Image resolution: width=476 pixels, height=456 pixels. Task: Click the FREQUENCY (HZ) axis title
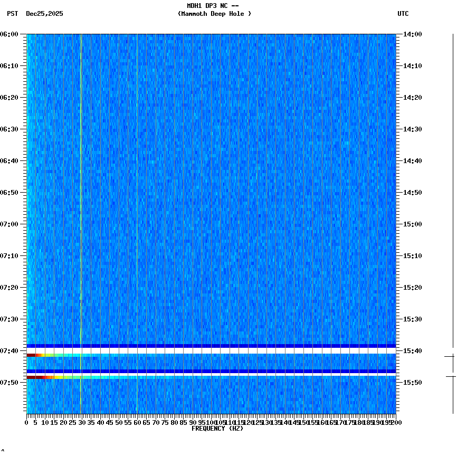coord(217,428)
